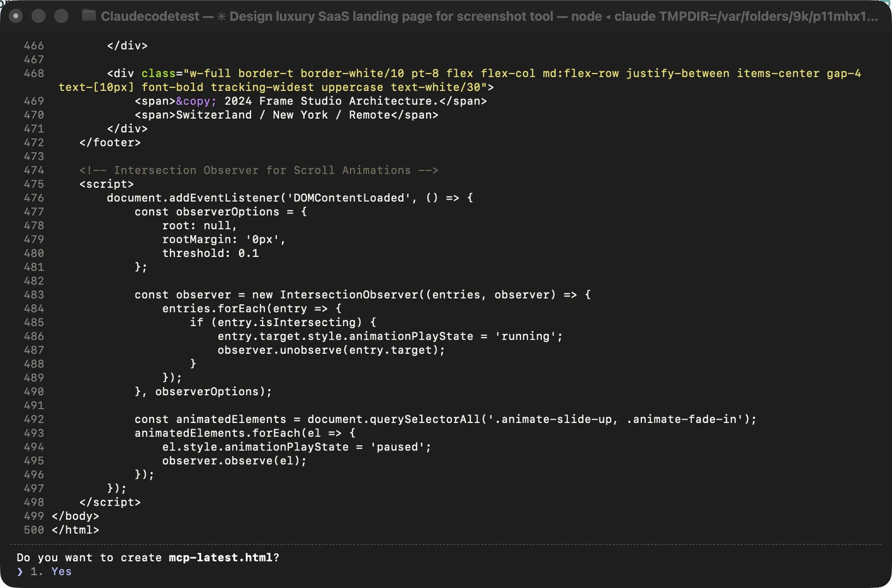Viewport: 892px width, 588px height.
Task: Click the '</div>' tag on line 466
Action: pyautogui.click(x=127, y=46)
